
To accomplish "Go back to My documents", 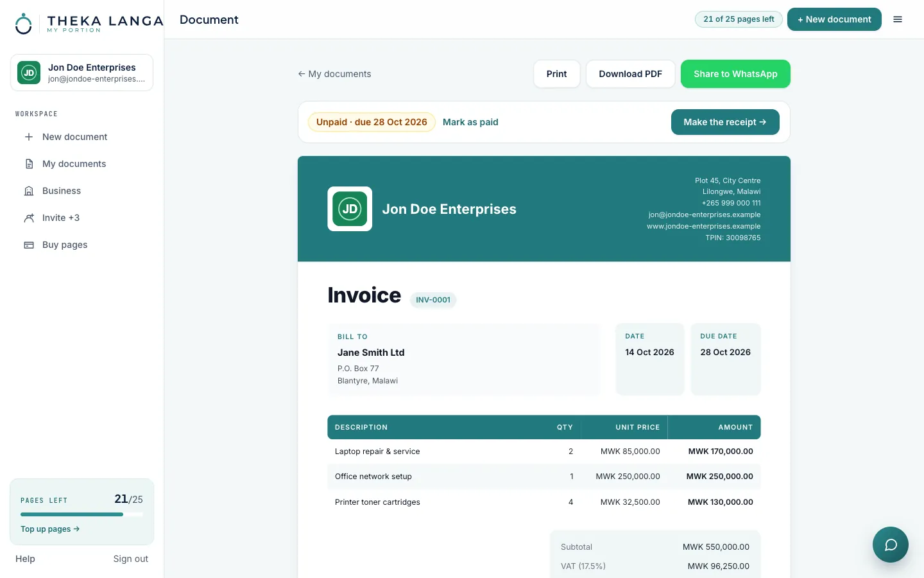I will (334, 74).
